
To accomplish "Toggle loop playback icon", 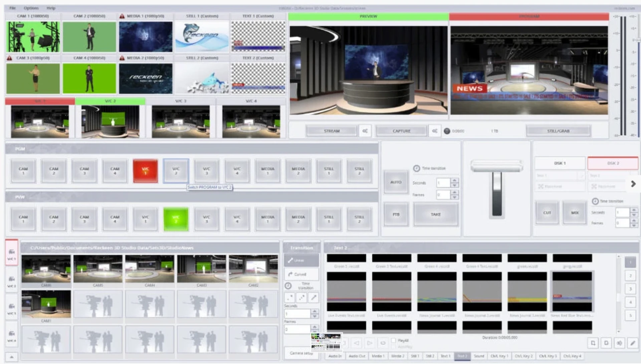I will pos(383,343).
